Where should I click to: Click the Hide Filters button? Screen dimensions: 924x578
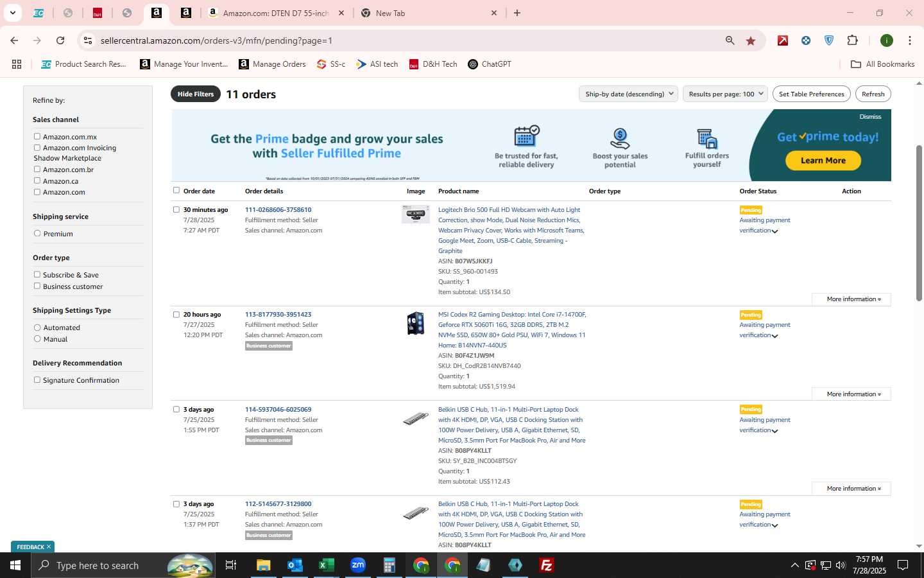point(196,94)
